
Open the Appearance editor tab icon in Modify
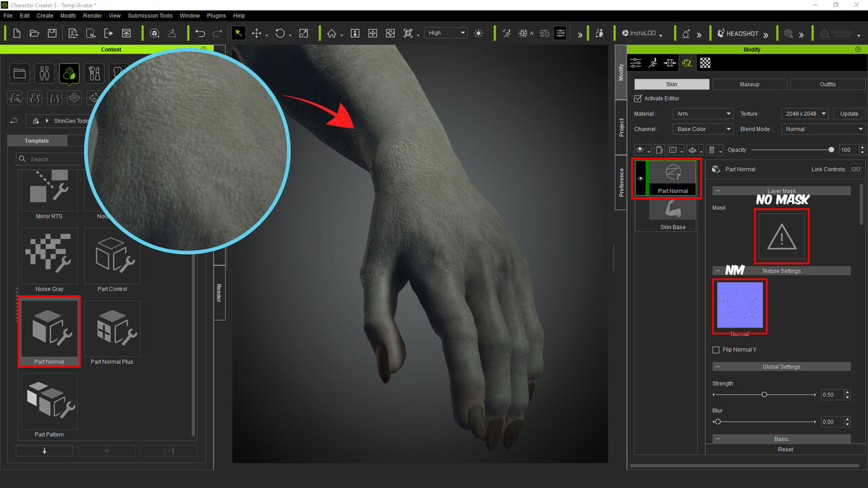point(688,62)
